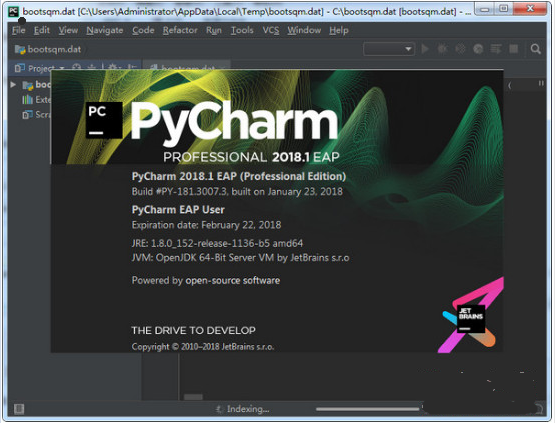Open the Code menu
Screen dimensions: 555x423
(x=143, y=30)
